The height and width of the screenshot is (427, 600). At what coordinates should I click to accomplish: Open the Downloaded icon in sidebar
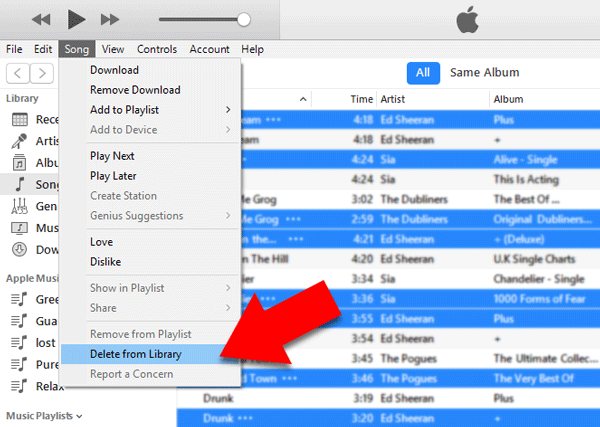pyautogui.click(x=19, y=249)
